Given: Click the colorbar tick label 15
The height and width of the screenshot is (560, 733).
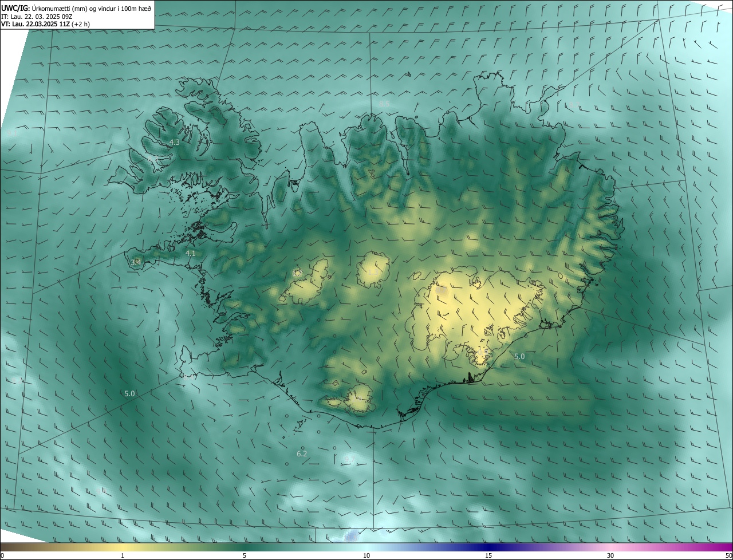Looking at the screenshot, I should pos(488,555).
